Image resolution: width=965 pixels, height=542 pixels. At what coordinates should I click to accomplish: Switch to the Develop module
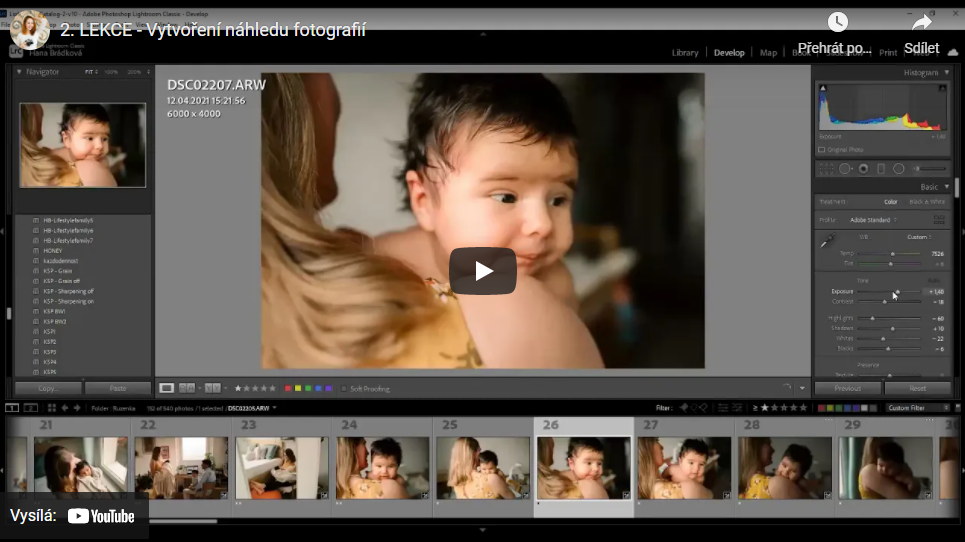click(729, 53)
